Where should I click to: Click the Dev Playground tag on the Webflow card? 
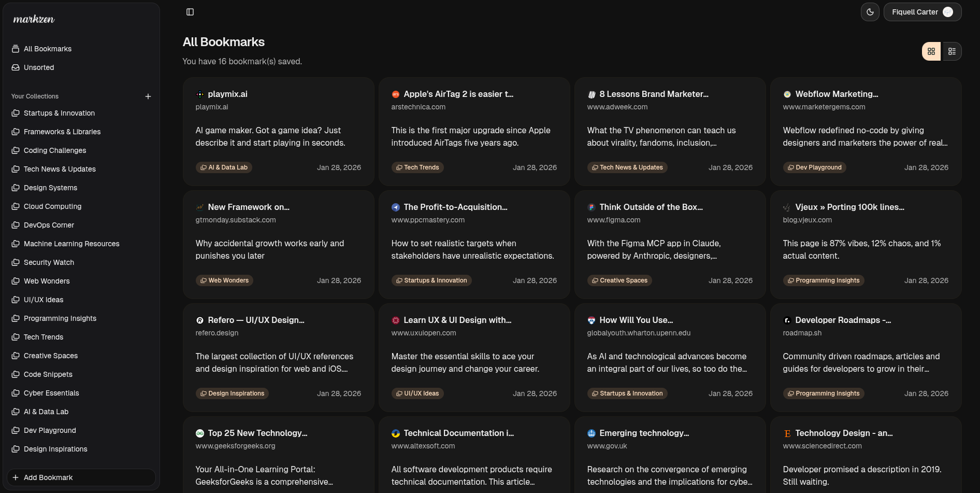click(x=814, y=167)
